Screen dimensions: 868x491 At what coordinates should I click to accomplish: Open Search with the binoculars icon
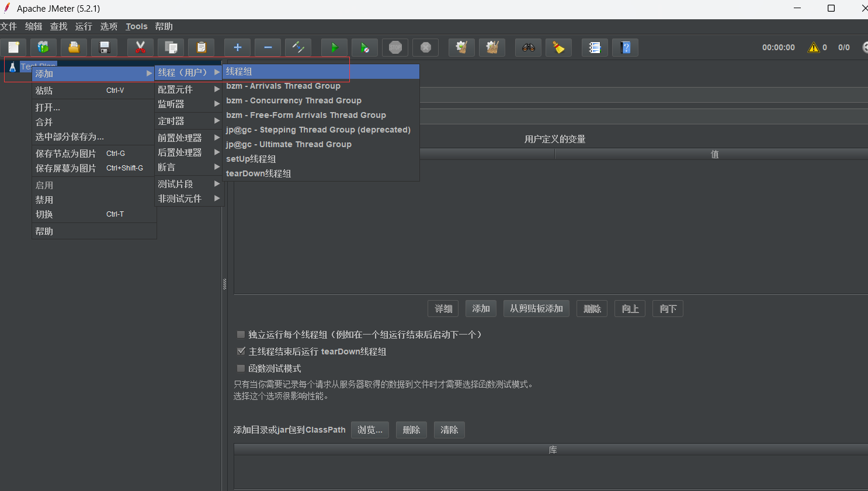click(528, 47)
